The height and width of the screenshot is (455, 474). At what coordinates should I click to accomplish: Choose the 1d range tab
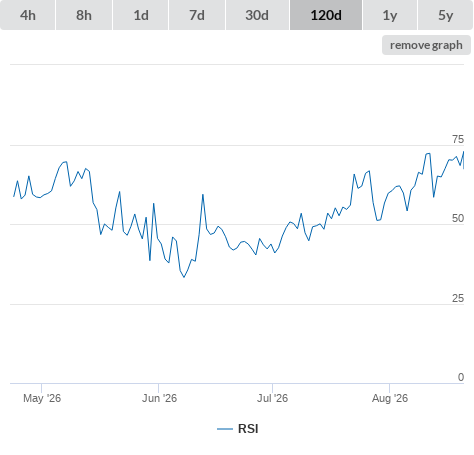141,15
